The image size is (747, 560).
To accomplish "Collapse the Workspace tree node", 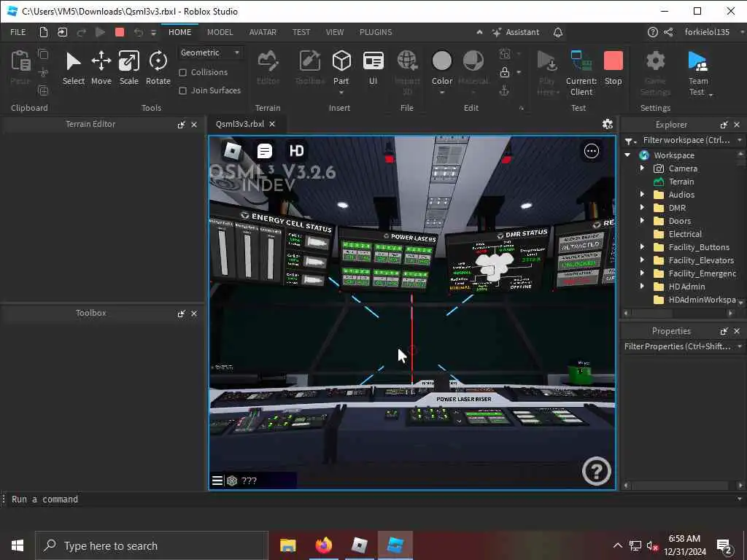I will 627,155.
